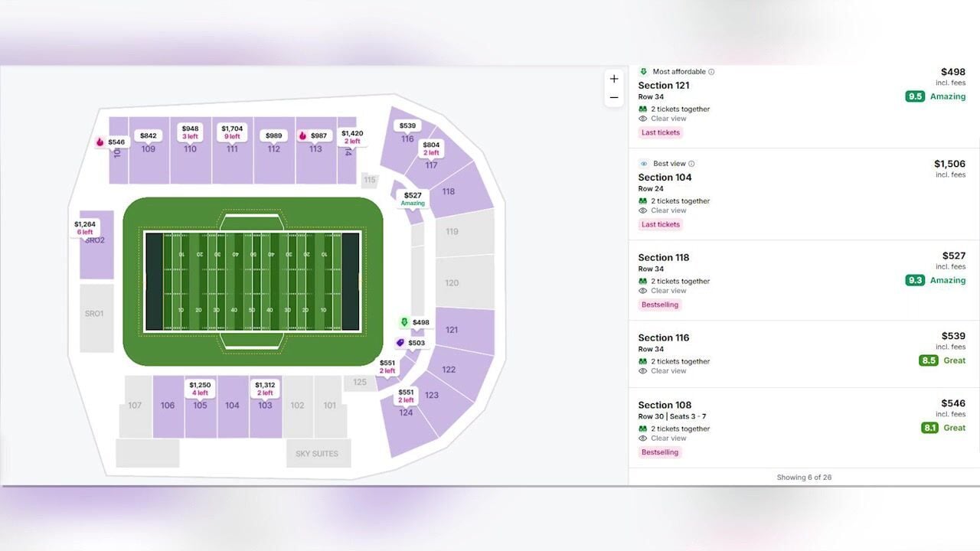Click info icon beside Most affordable
980x551 pixels.
(x=711, y=72)
